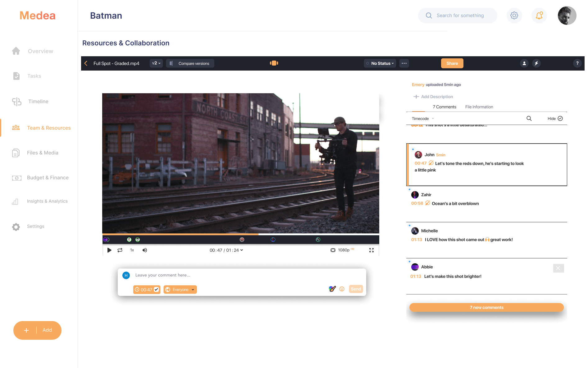Toggle loop playback icon
This screenshot has height=368, width=588.
pos(120,250)
